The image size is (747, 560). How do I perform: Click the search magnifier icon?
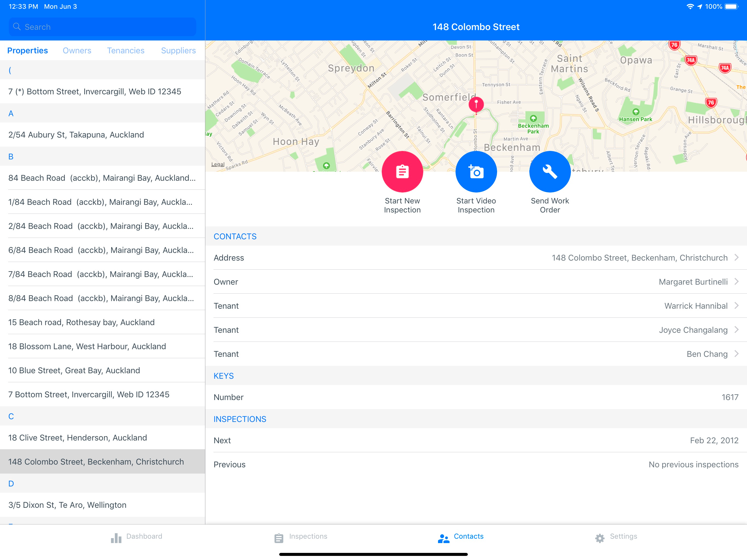coord(17,27)
